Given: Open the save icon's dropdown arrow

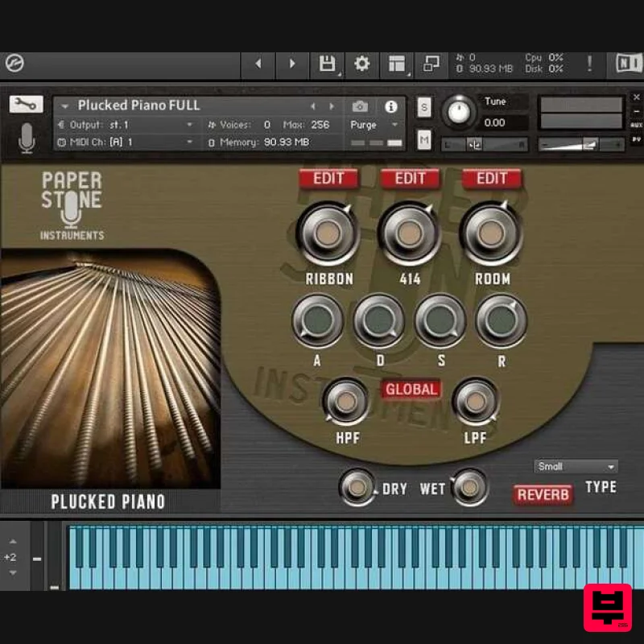Looking at the screenshot, I should click(339, 75).
